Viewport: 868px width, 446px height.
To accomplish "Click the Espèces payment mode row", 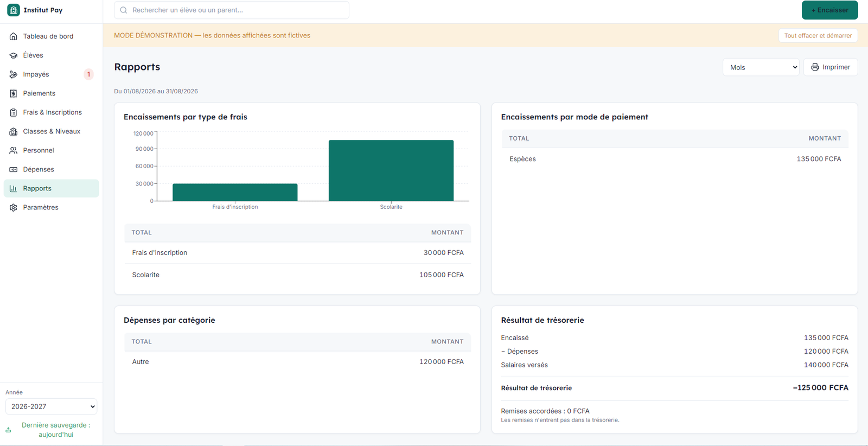I will (675, 159).
